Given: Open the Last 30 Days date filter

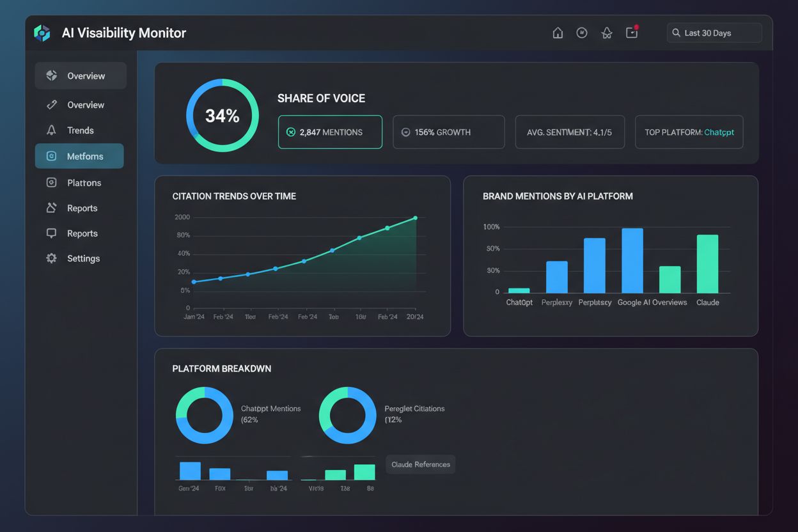Looking at the screenshot, I should click(x=714, y=33).
